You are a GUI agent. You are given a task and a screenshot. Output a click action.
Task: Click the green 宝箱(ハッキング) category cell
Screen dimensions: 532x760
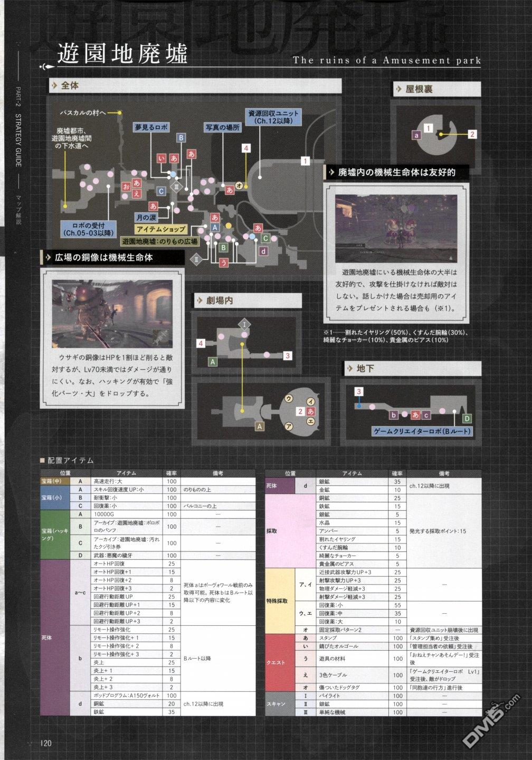[x=55, y=534]
